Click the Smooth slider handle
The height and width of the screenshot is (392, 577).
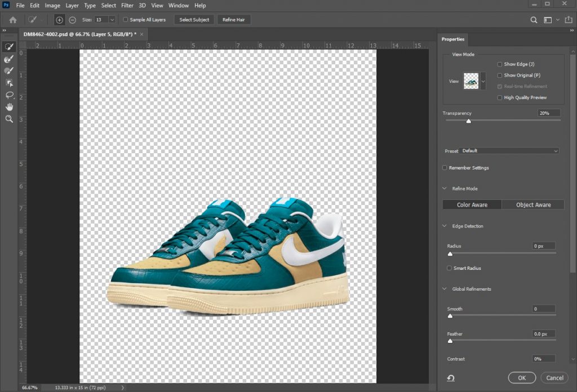point(450,317)
